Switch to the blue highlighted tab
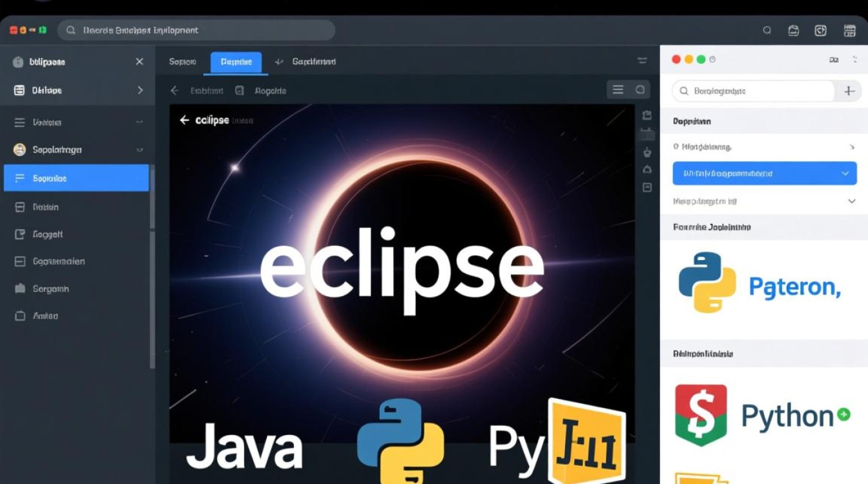The width and height of the screenshot is (868, 484). coord(236,62)
